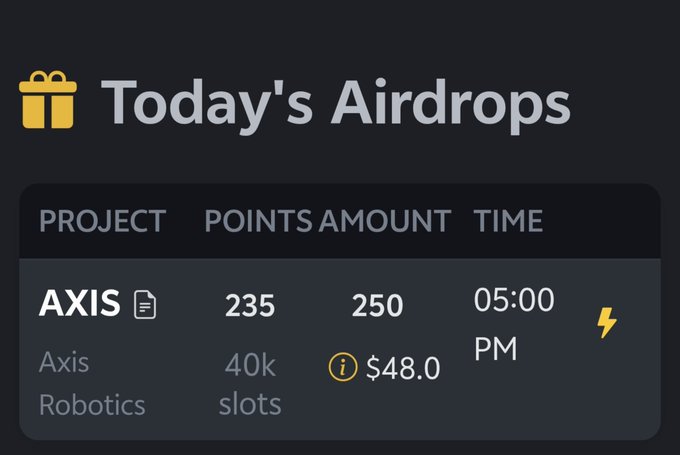Click the word Robotics in project row
Viewport: 680px width, 455px height.
click(92, 405)
